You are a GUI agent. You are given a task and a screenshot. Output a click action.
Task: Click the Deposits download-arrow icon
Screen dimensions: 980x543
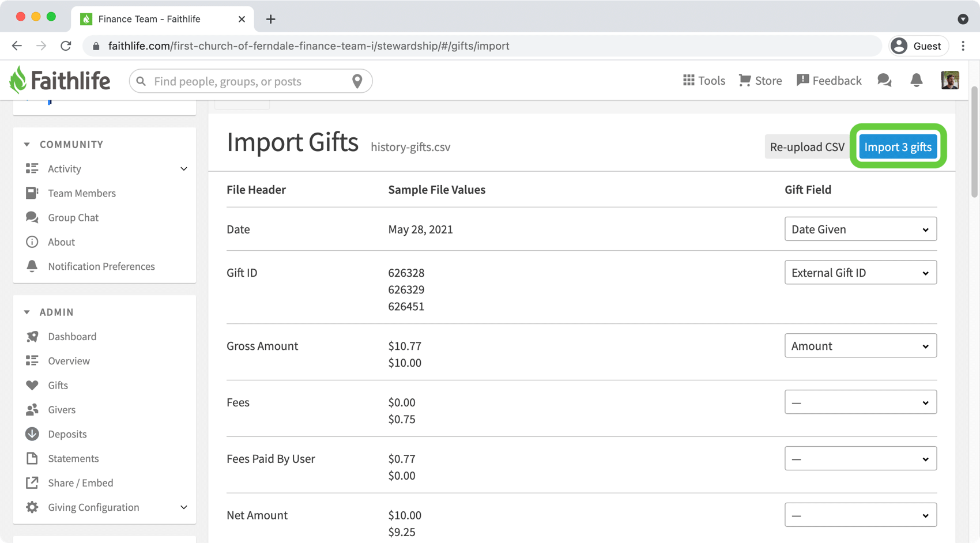32,433
